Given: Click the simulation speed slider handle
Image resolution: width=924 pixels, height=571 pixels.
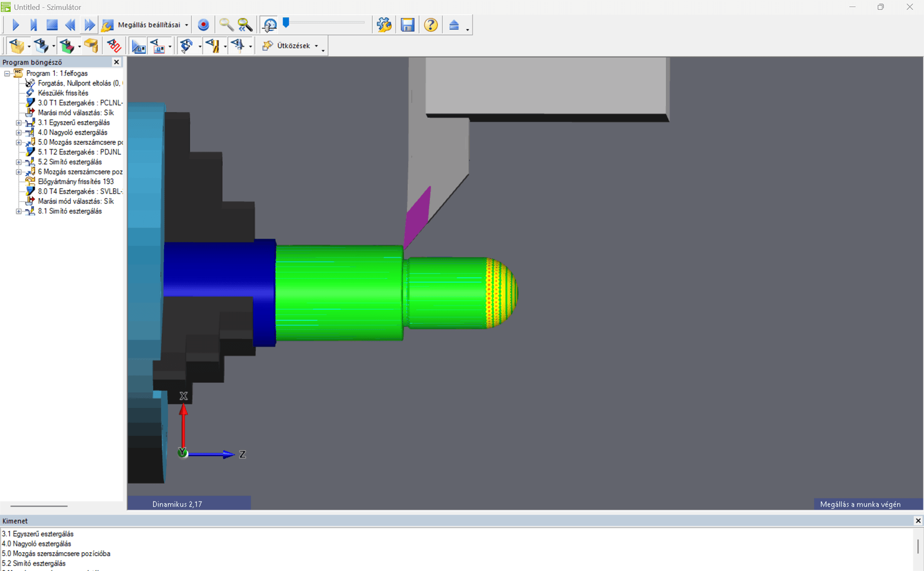Looking at the screenshot, I should [x=286, y=22].
